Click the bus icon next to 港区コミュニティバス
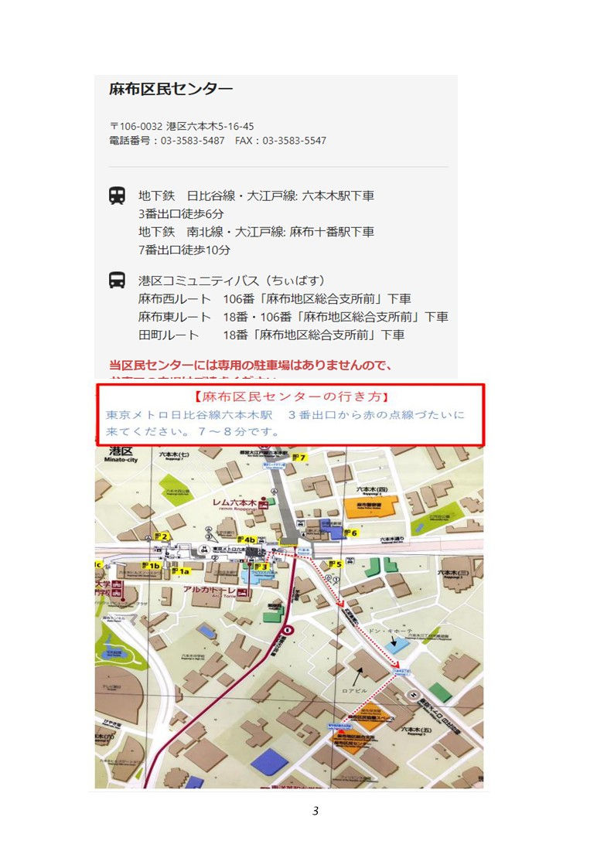Screen dimensions: 614x868 coord(117,280)
